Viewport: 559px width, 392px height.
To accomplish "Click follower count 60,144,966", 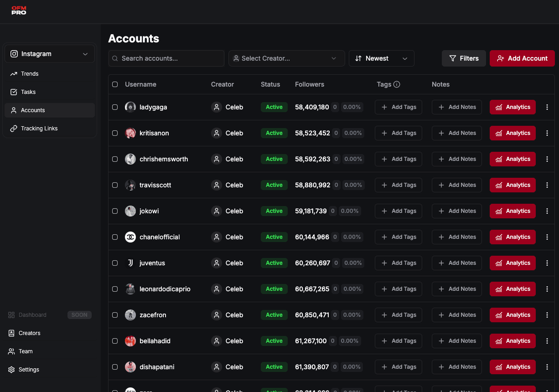I will tap(312, 237).
